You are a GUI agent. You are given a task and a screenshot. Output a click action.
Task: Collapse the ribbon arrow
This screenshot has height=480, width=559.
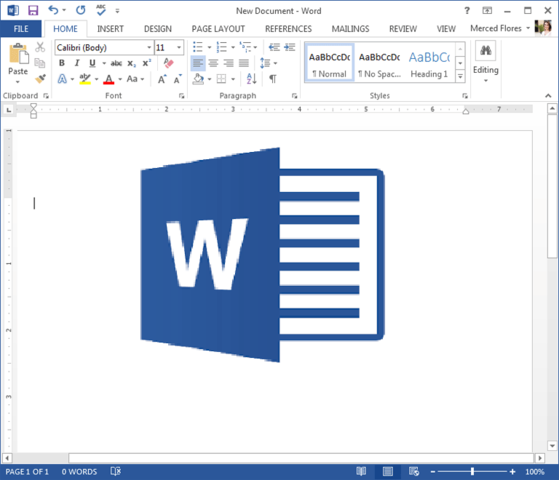548,95
